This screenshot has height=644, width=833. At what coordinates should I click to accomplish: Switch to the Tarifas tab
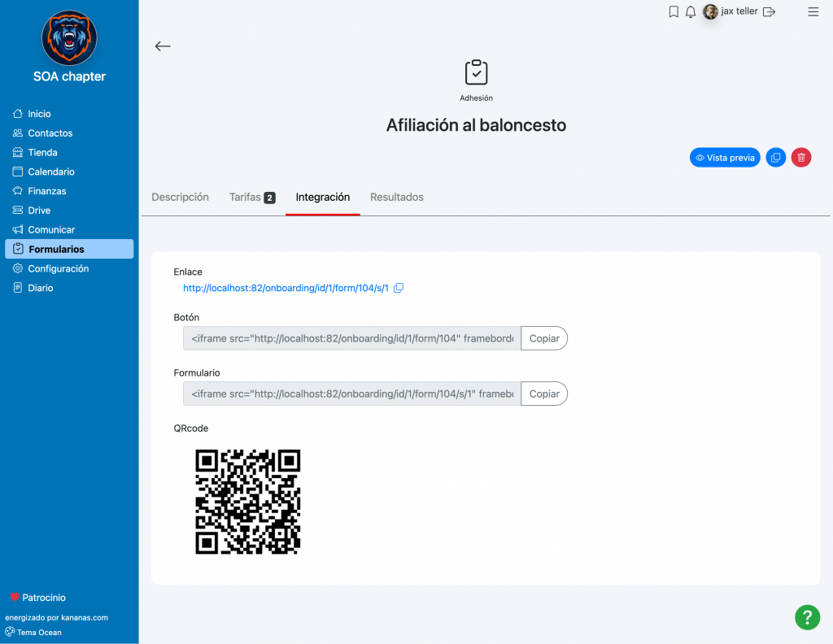tap(252, 197)
